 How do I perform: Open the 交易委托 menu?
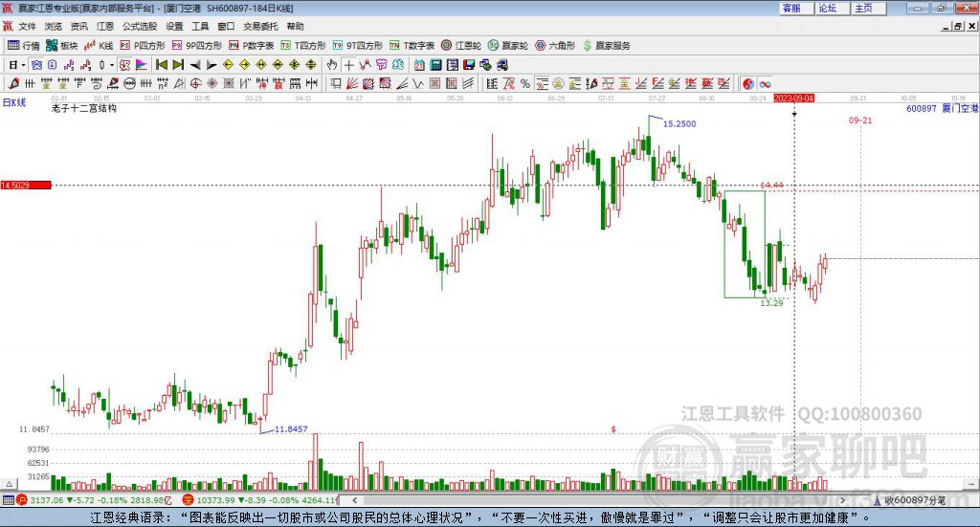(x=260, y=26)
